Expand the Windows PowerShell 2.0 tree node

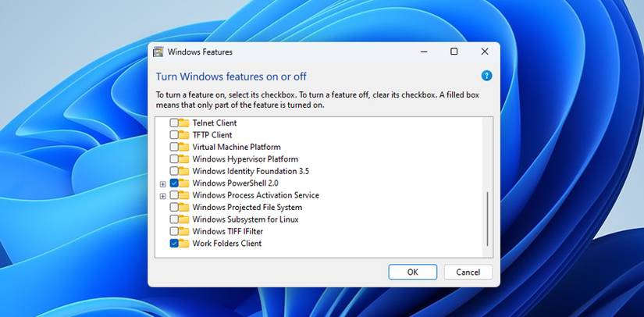162,184
